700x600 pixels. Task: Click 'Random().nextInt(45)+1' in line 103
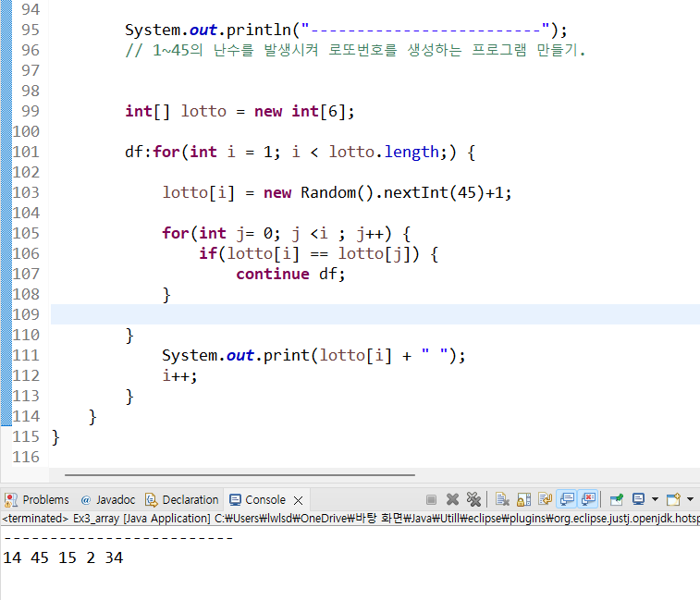click(x=402, y=192)
